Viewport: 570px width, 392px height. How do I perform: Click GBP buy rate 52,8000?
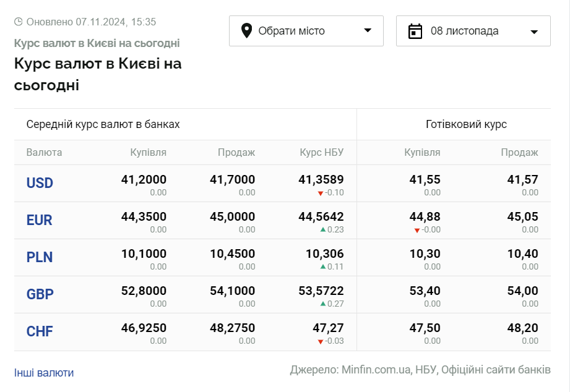(144, 291)
